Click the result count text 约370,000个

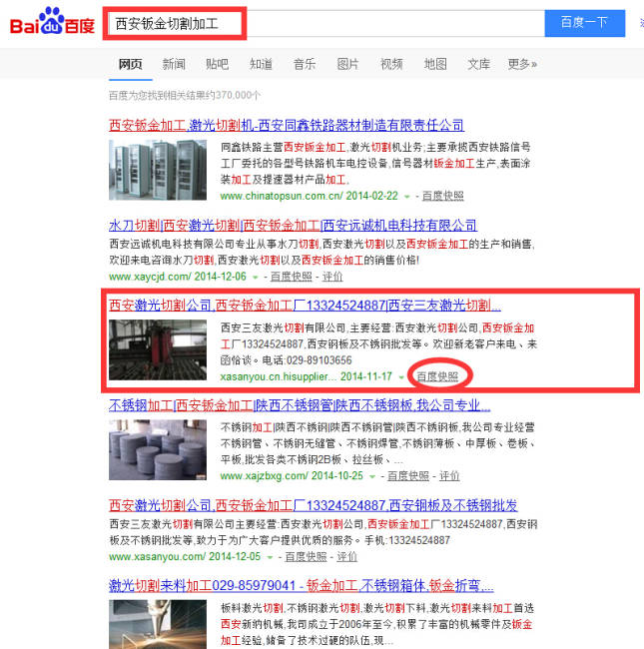tap(234, 96)
